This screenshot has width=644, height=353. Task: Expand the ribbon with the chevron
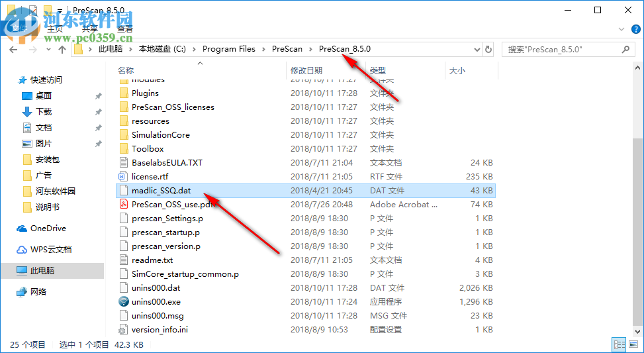pyautogui.click(x=621, y=29)
